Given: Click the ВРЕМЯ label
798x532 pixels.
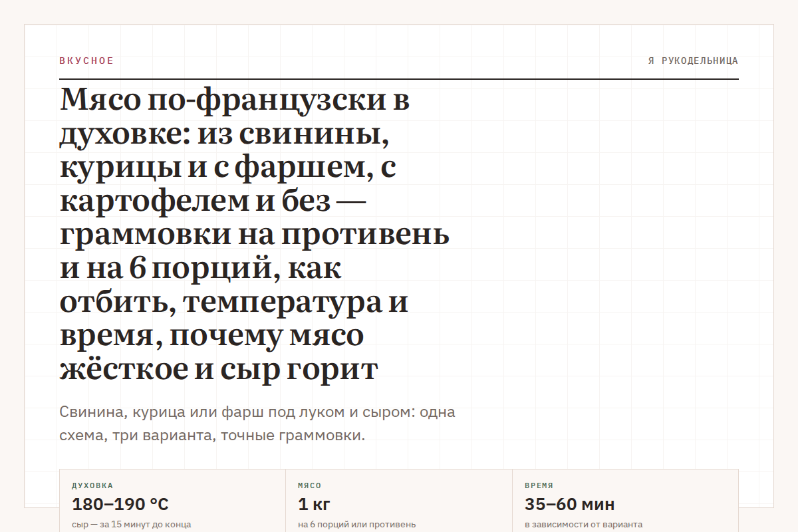Looking at the screenshot, I should click(539, 485).
